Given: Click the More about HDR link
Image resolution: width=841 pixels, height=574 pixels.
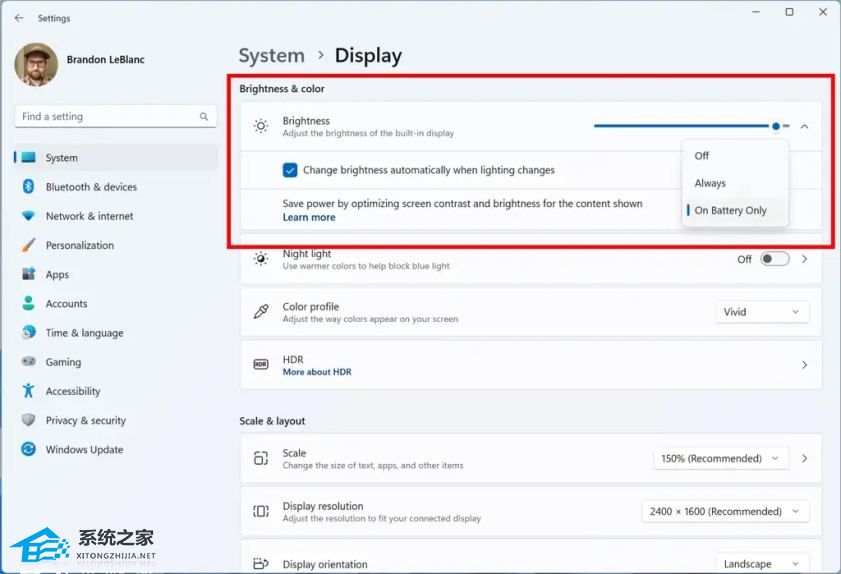Looking at the screenshot, I should click(x=317, y=372).
